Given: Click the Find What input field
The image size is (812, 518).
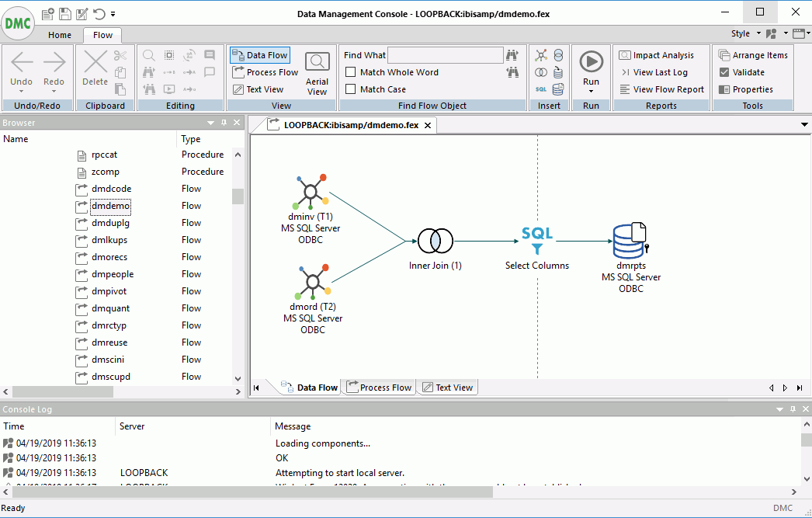Looking at the screenshot, I should pos(446,55).
